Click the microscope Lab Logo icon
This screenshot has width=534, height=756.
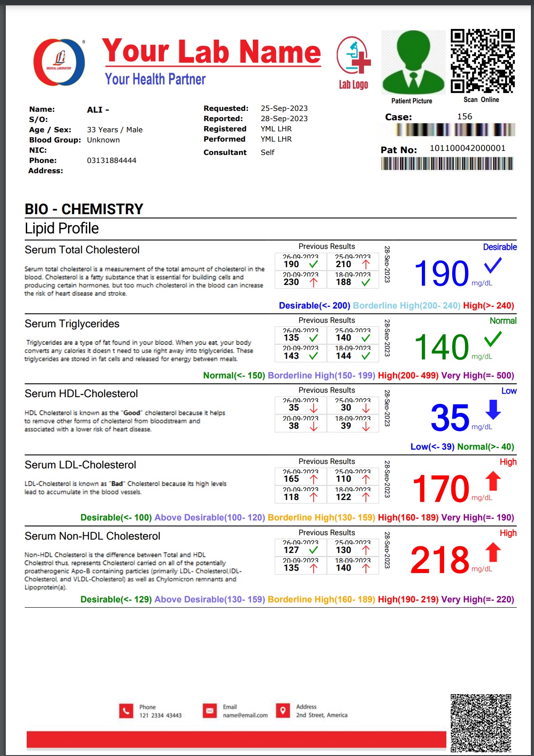[354, 57]
